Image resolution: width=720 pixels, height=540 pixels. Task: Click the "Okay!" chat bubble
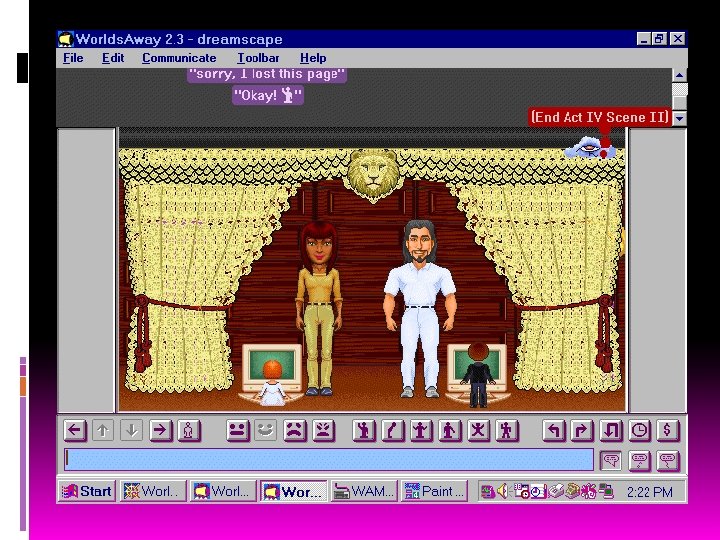(x=268, y=96)
